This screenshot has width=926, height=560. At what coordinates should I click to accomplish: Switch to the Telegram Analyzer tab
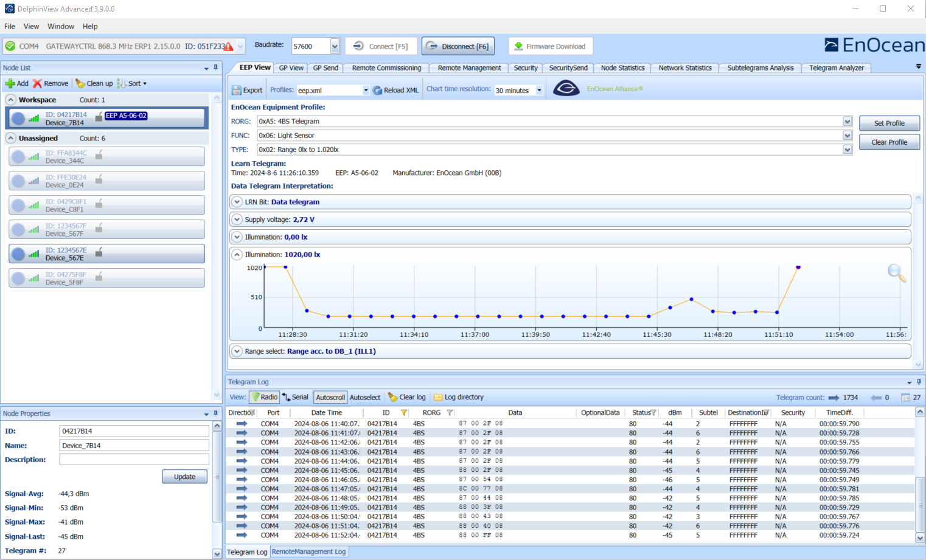pos(837,67)
